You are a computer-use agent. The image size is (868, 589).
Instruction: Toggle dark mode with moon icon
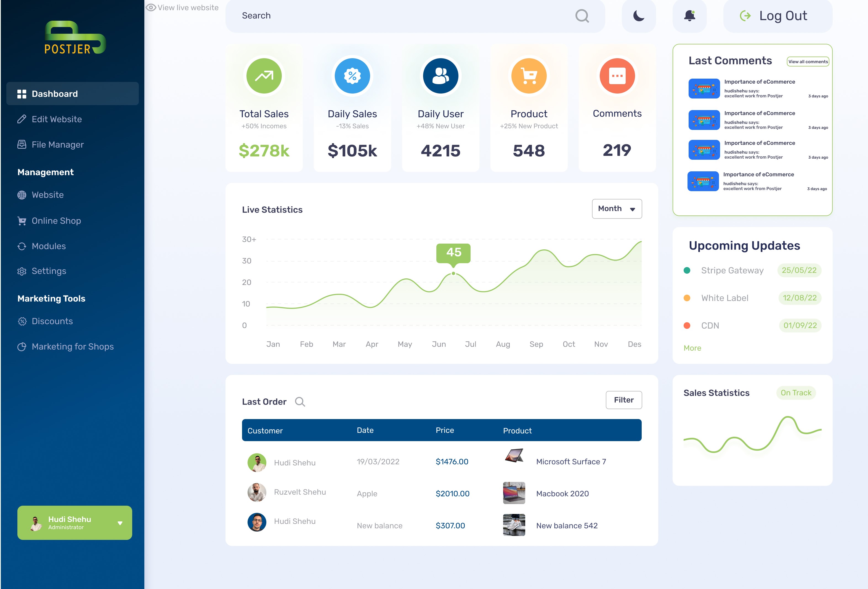click(x=639, y=16)
